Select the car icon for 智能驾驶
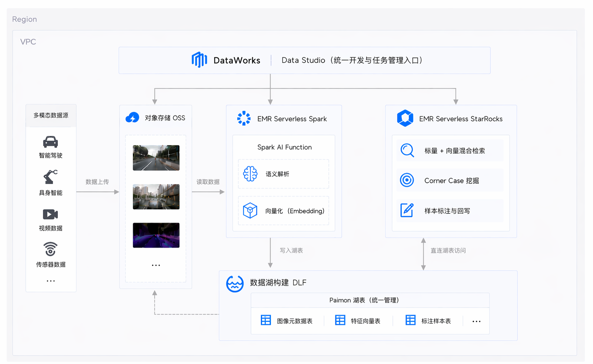Image resolution: width=593 pixels, height=364 pixels. tap(51, 142)
